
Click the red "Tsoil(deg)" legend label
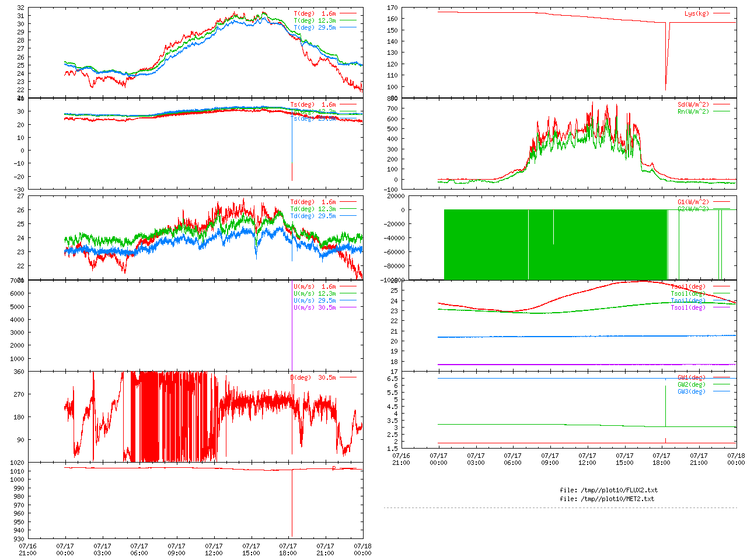(x=688, y=286)
